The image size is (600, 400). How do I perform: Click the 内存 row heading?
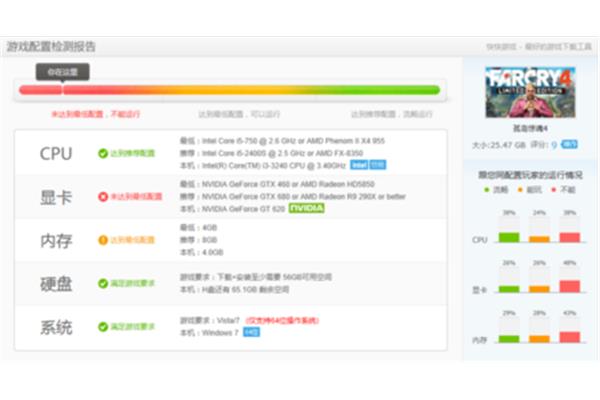click(56, 241)
